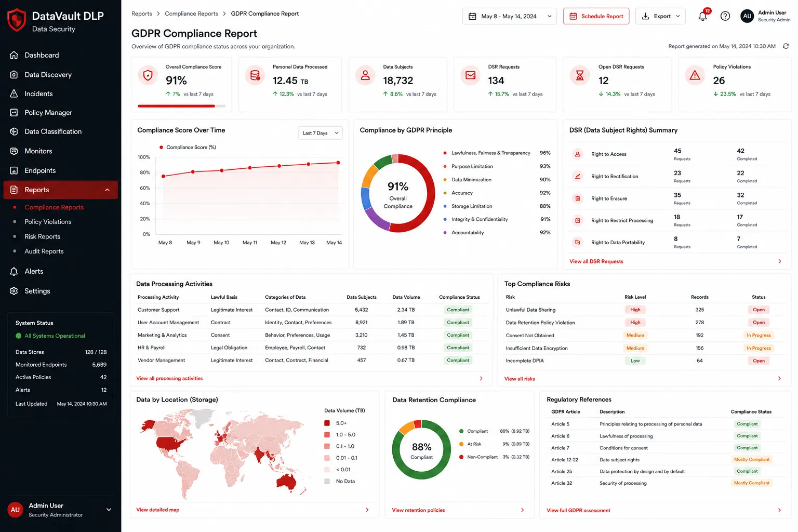Viewport: 798px width, 532px height.
Task: Click the refresh report icon
Action: click(786, 46)
